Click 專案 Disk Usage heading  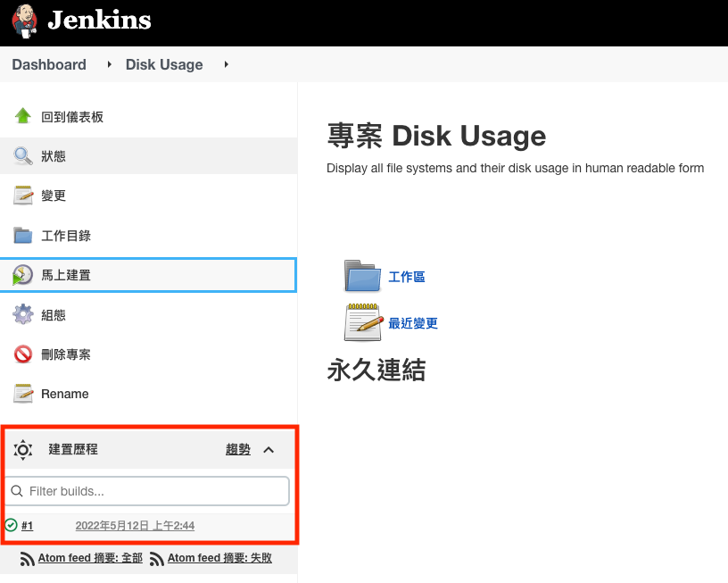[x=437, y=136]
